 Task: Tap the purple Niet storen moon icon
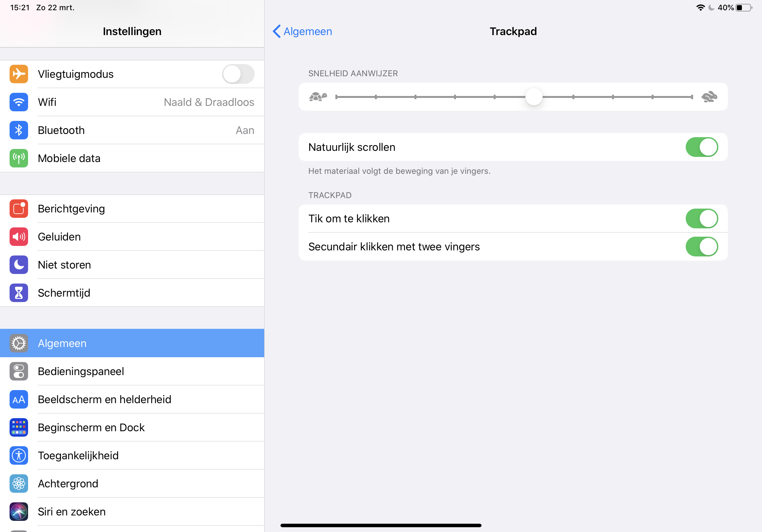19,265
